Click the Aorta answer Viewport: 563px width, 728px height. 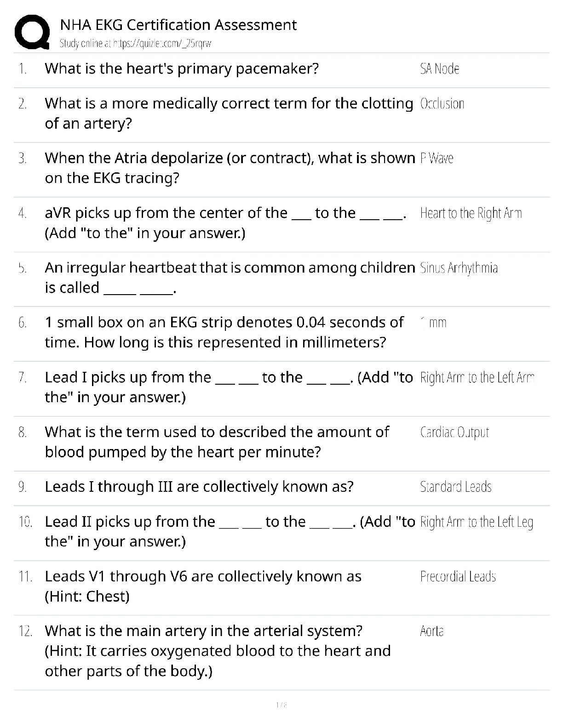coord(432,631)
